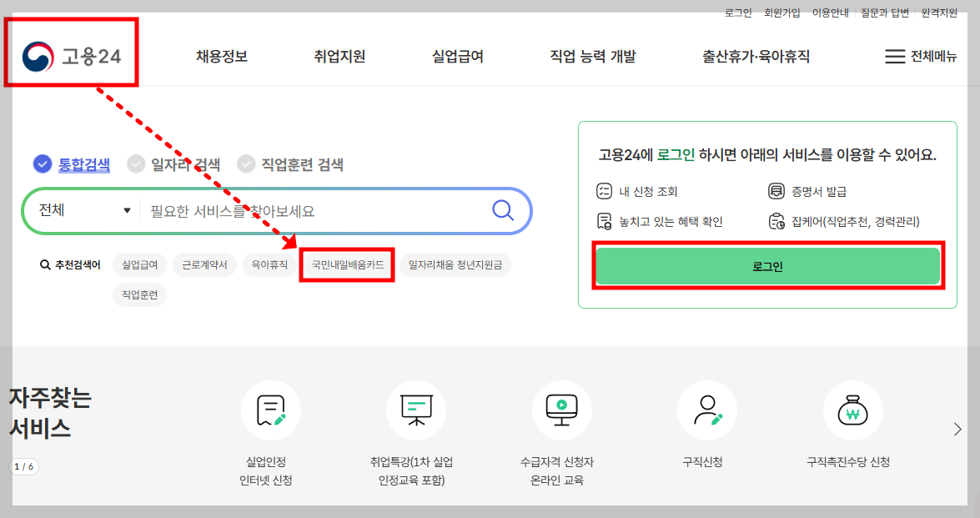
Task: Select the 일자리채움 청년지원금 keyword
Action: (x=455, y=265)
